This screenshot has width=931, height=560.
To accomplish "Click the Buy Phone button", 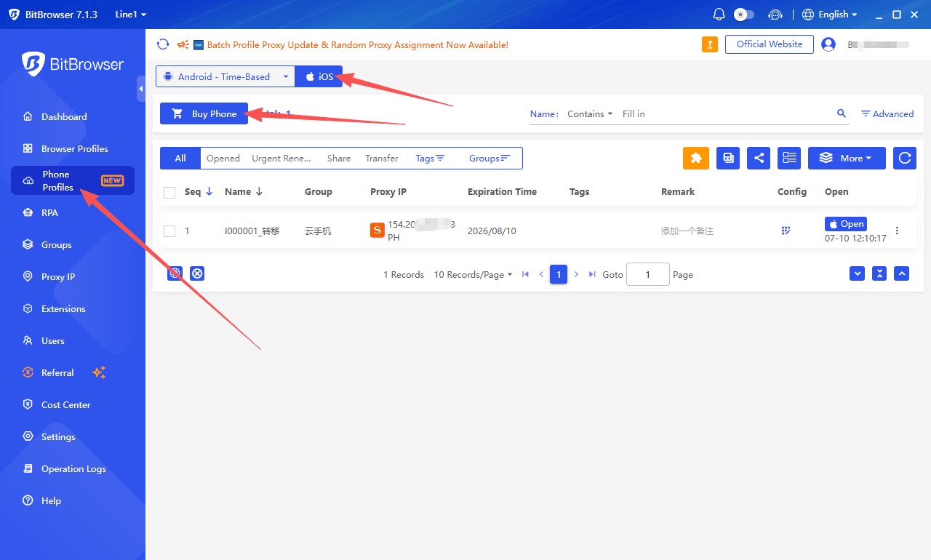I will (204, 113).
